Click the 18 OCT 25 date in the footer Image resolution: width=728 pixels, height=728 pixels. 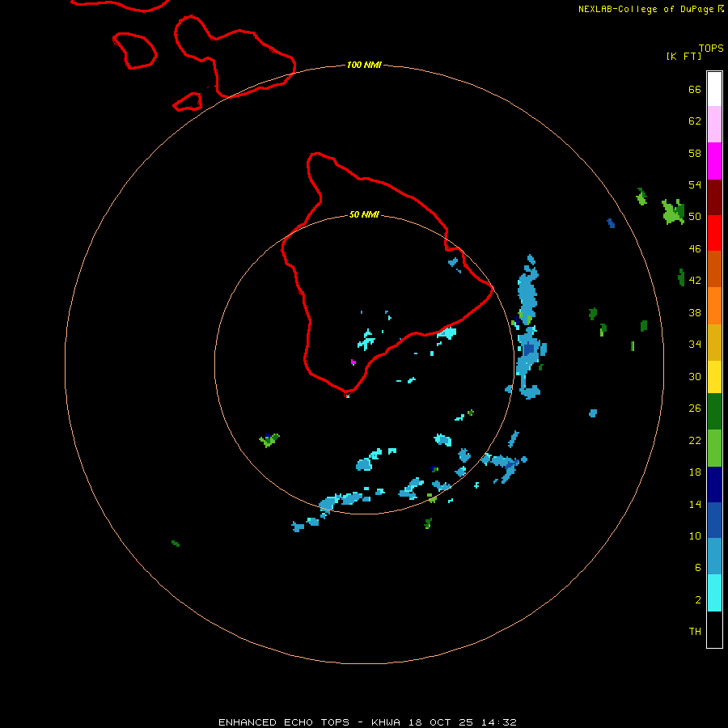pos(441,722)
